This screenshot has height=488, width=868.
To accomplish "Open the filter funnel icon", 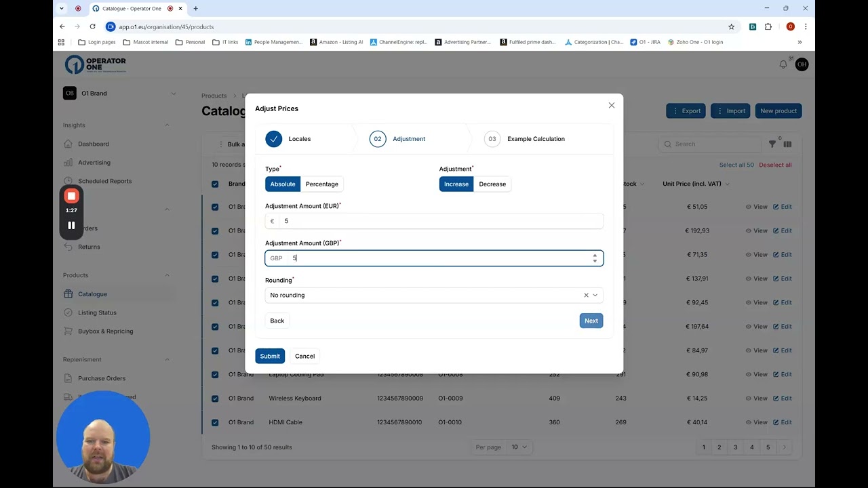I will (x=772, y=144).
